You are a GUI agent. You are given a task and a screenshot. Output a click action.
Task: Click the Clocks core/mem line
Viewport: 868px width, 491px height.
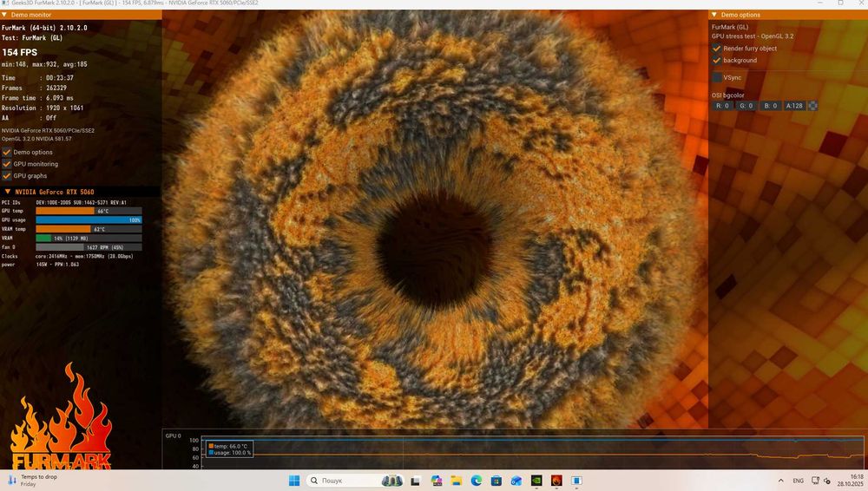coord(68,256)
